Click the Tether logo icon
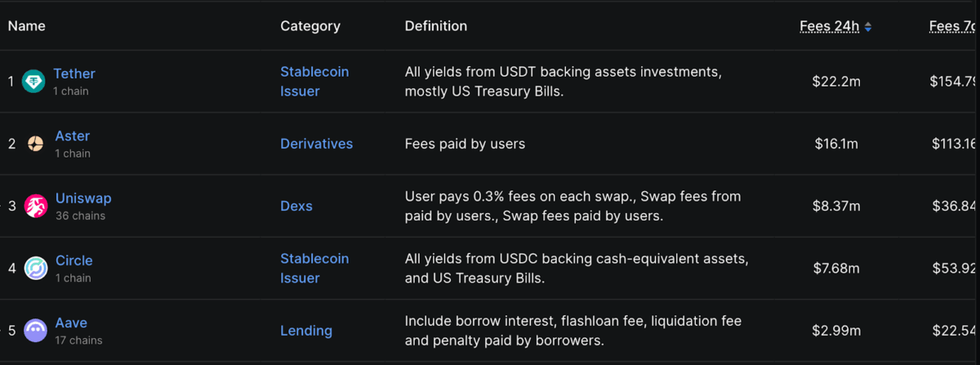The width and height of the screenshot is (980, 365). [x=33, y=82]
